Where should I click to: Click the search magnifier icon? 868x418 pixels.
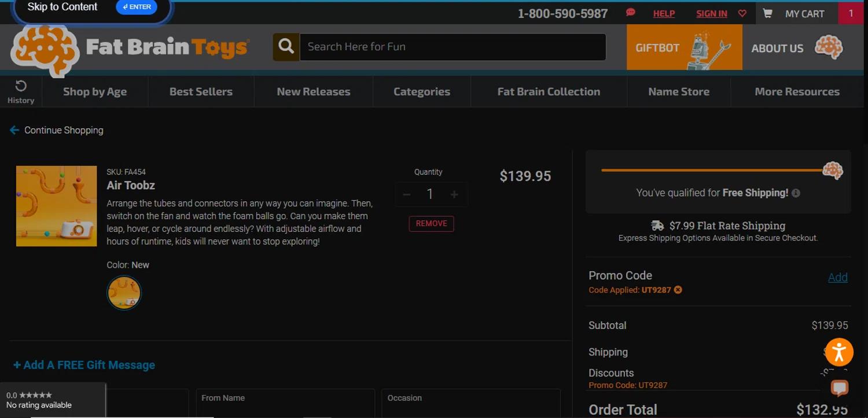click(x=286, y=47)
